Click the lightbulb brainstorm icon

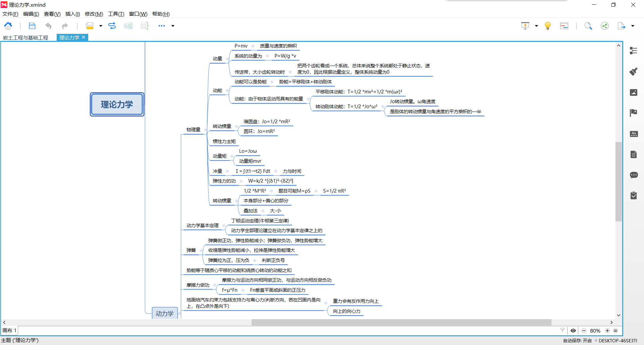tap(547, 26)
